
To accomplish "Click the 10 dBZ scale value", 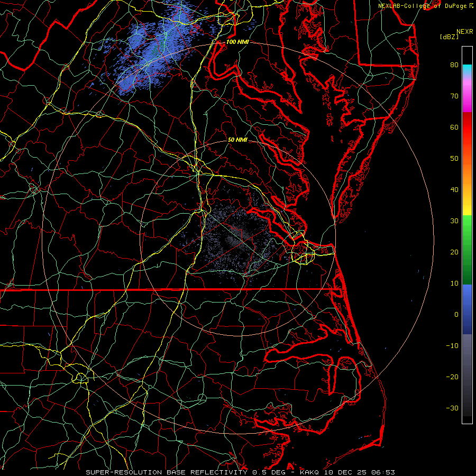I will (x=454, y=283).
